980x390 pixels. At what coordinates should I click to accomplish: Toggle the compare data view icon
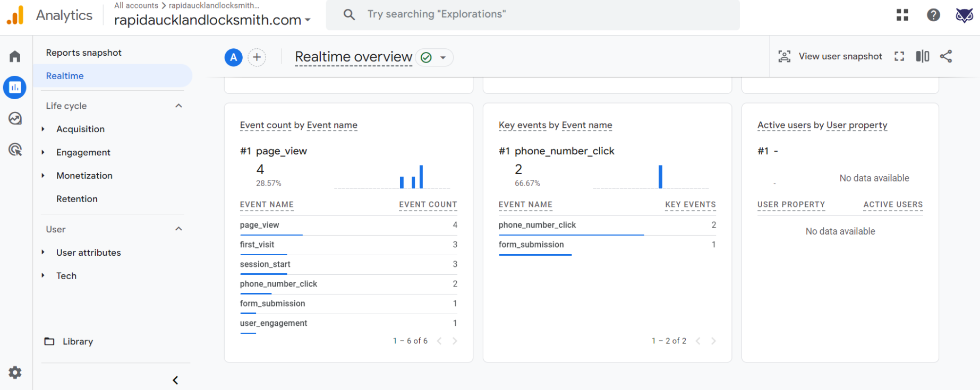pos(922,56)
